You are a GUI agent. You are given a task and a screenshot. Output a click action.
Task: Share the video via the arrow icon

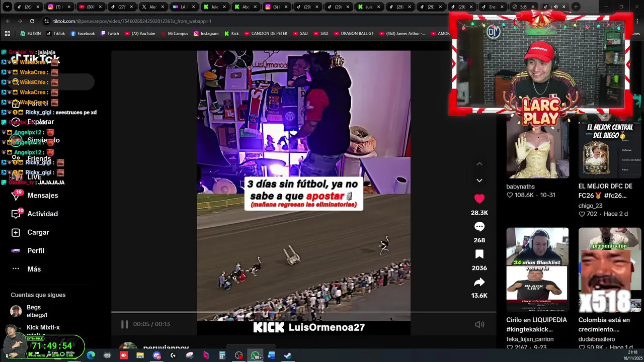479,282
